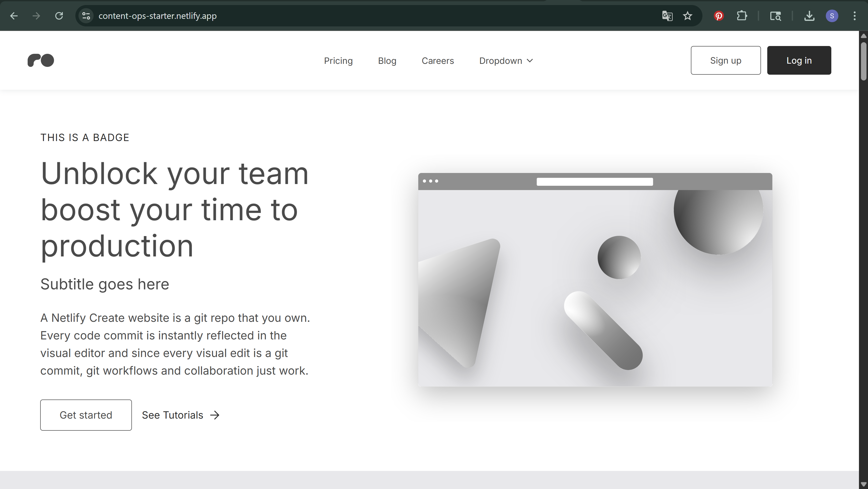Click the browser back arrow
868x489 pixels.
[x=14, y=16]
